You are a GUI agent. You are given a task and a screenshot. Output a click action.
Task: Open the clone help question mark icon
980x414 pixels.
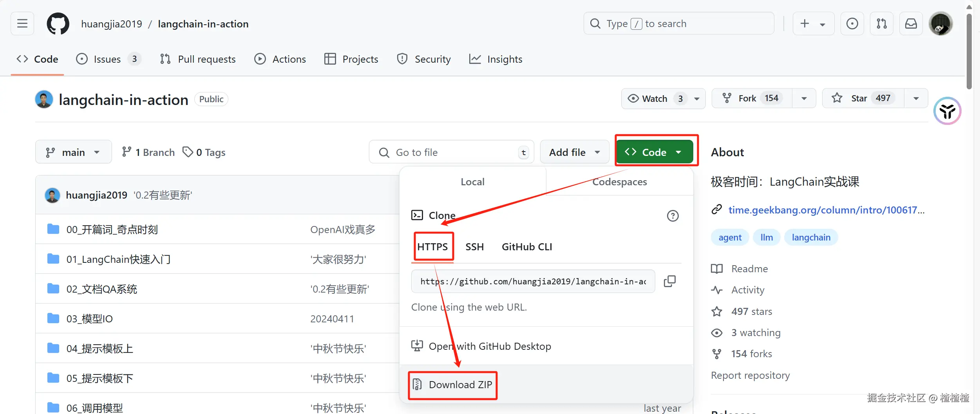click(673, 215)
